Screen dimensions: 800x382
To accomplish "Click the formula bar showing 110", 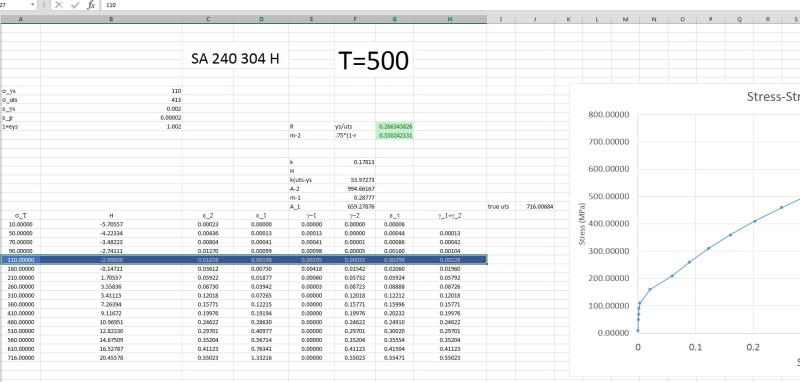I will coord(449,5).
